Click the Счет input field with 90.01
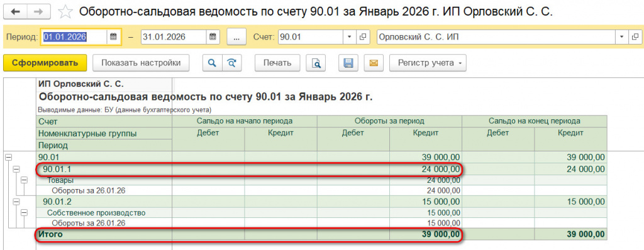The image size is (644, 250). 311,37
